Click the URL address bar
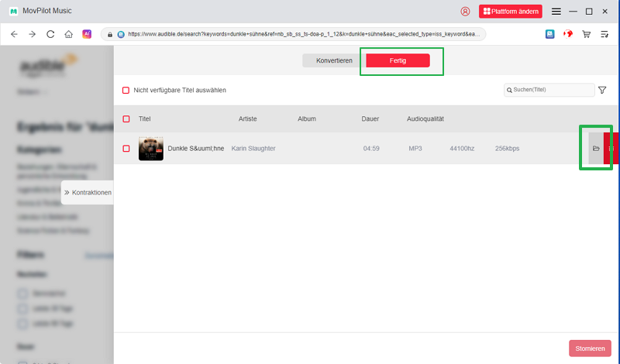620x364 pixels. tap(294, 34)
